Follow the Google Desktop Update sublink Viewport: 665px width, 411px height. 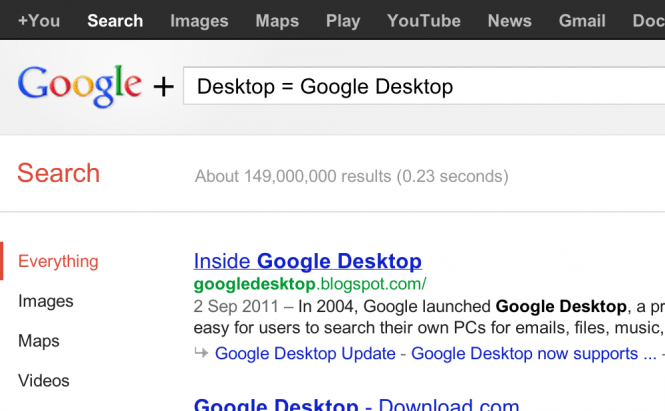[305, 353]
